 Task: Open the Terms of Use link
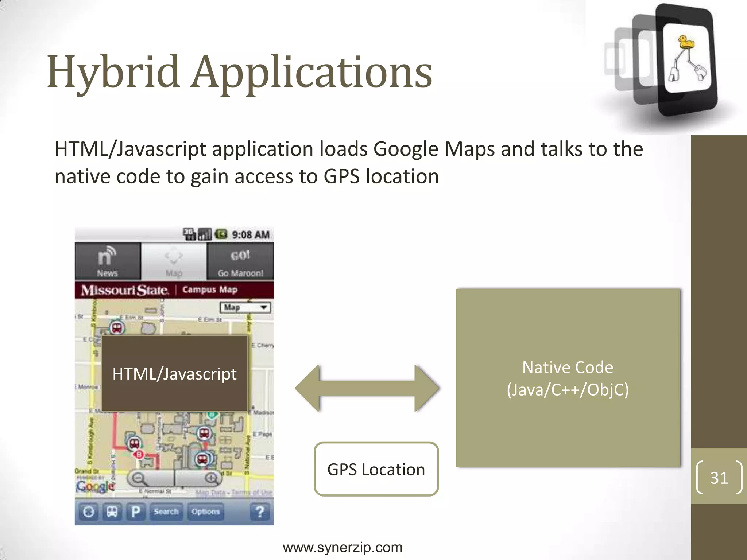[252, 493]
